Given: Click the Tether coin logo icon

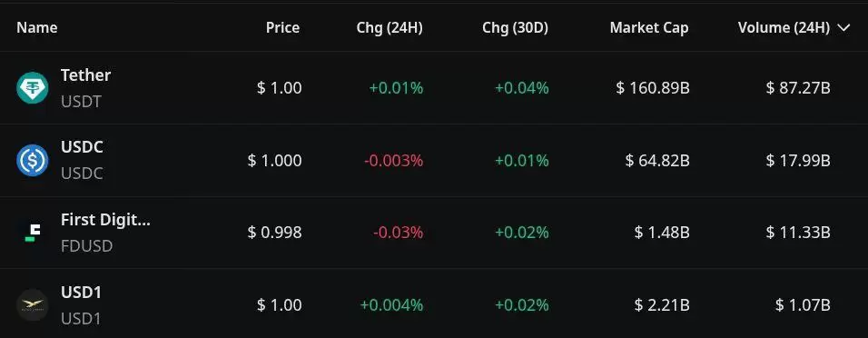Looking at the screenshot, I should (x=32, y=88).
